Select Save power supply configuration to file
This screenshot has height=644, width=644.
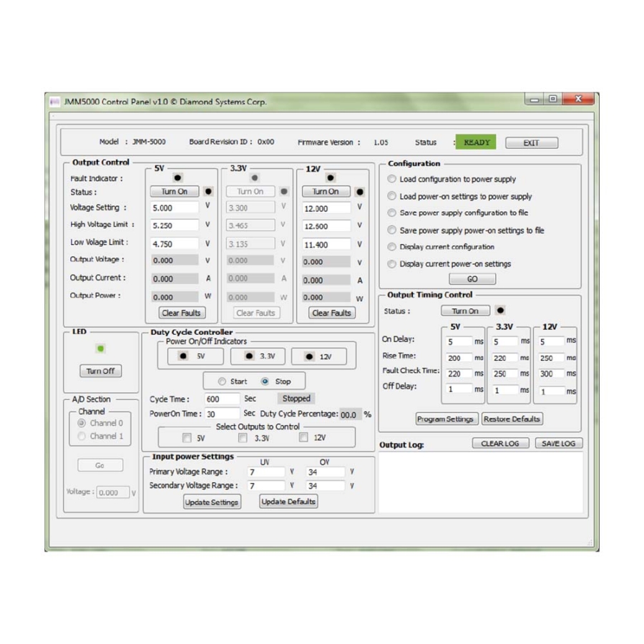391,213
